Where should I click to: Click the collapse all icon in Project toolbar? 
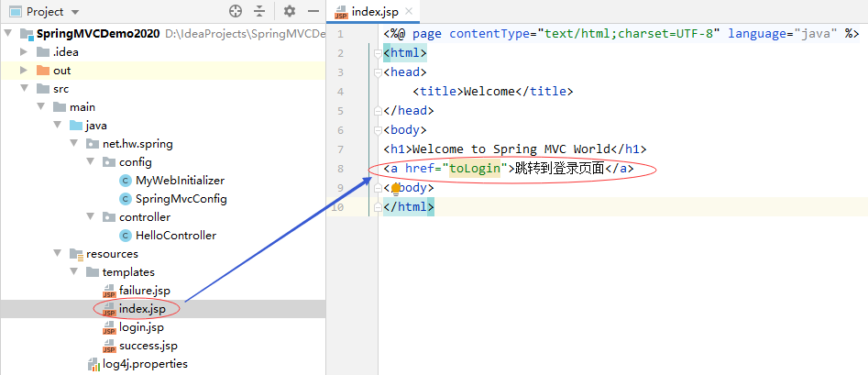pyautogui.click(x=259, y=11)
